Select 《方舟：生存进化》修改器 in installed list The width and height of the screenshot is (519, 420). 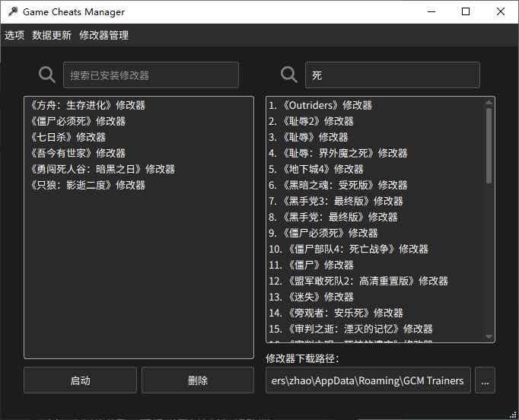point(139,105)
